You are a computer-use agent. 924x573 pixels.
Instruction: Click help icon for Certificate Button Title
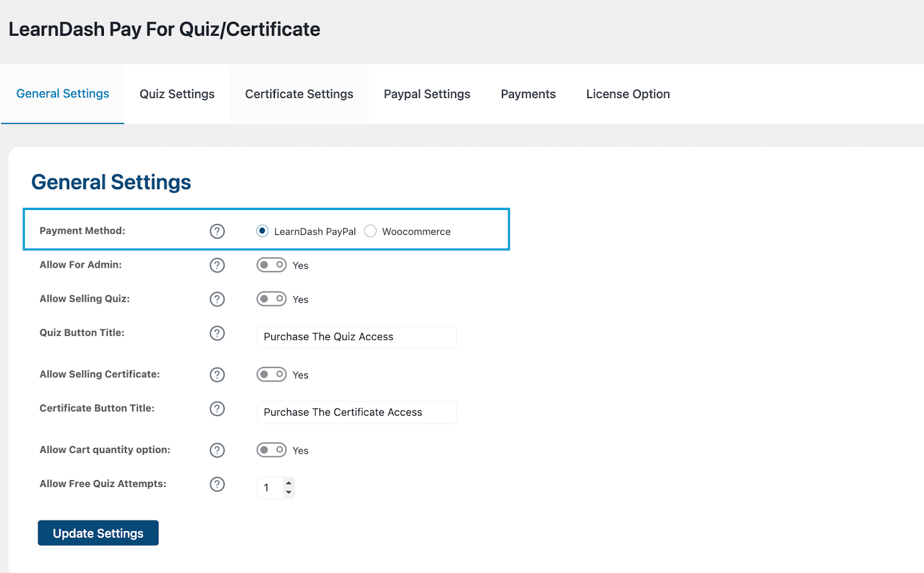tap(217, 409)
